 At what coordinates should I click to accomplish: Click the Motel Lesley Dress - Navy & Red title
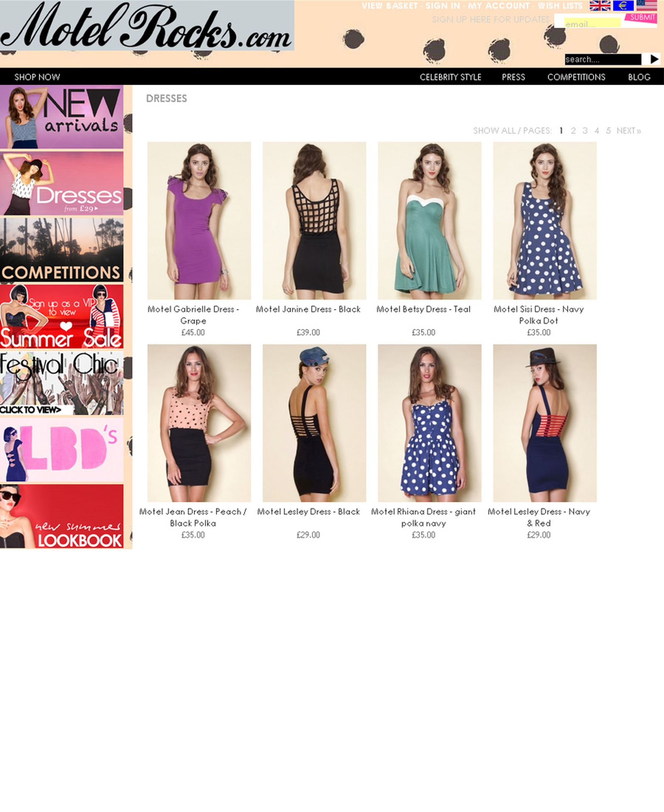click(x=539, y=517)
